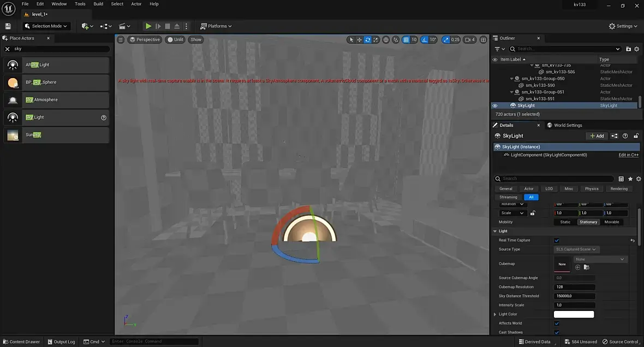Open the Edit menu

(x=40, y=4)
